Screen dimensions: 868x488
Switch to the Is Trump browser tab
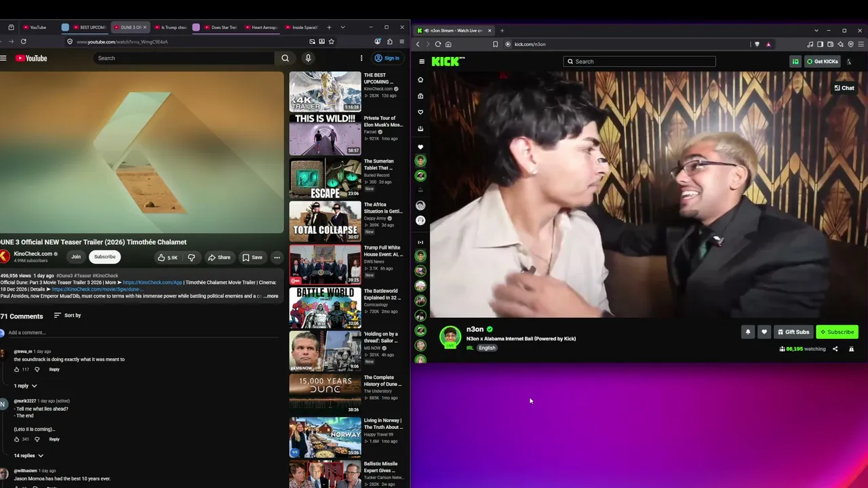tap(170, 27)
